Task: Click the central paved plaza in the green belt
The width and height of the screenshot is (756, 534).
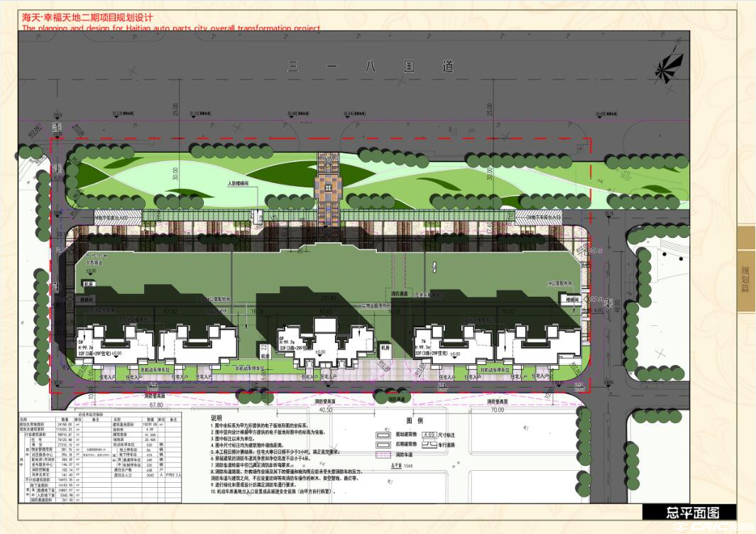Action: (328, 187)
